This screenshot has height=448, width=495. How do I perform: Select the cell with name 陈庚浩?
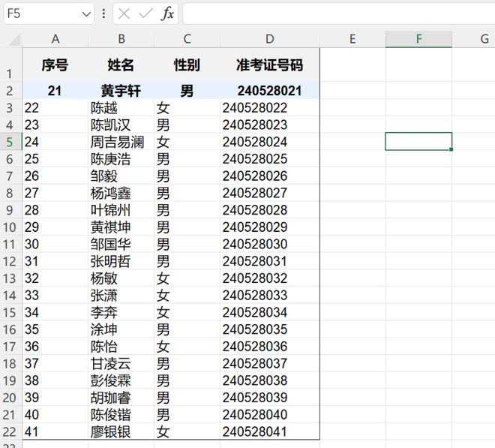click(x=121, y=158)
